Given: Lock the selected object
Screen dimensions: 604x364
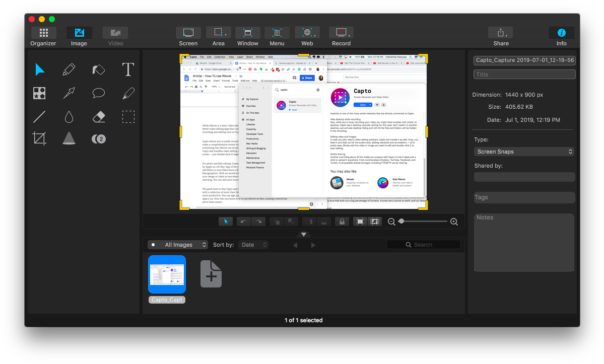Looking at the screenshot, I should pos(342,222).
